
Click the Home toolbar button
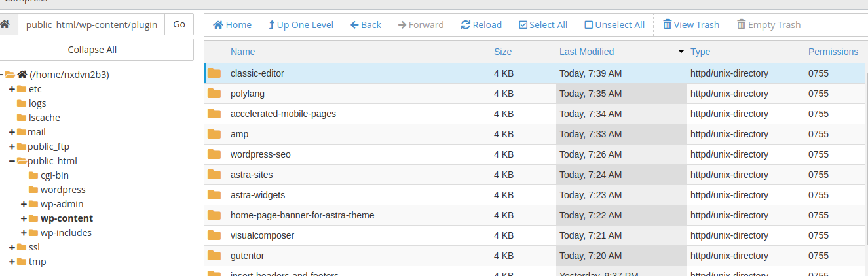click(x=233, y=25)
